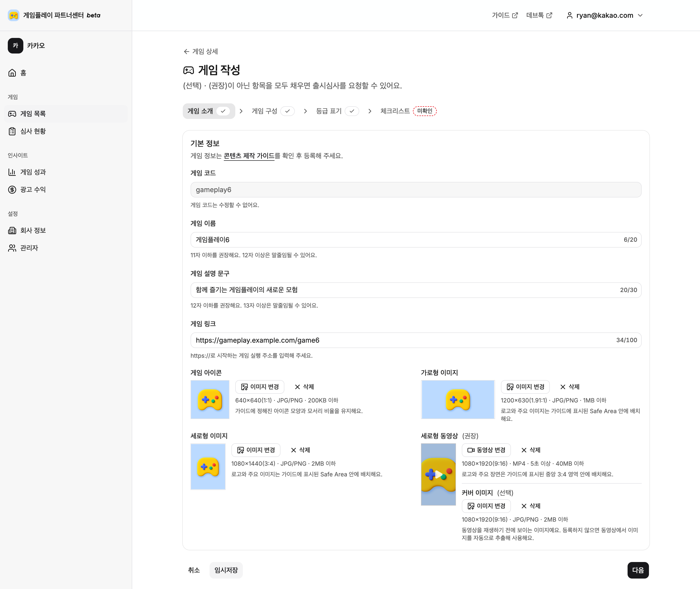Click the 임시저장 button
The height and width of the screenshot is (589, 700).
(226, 570)
